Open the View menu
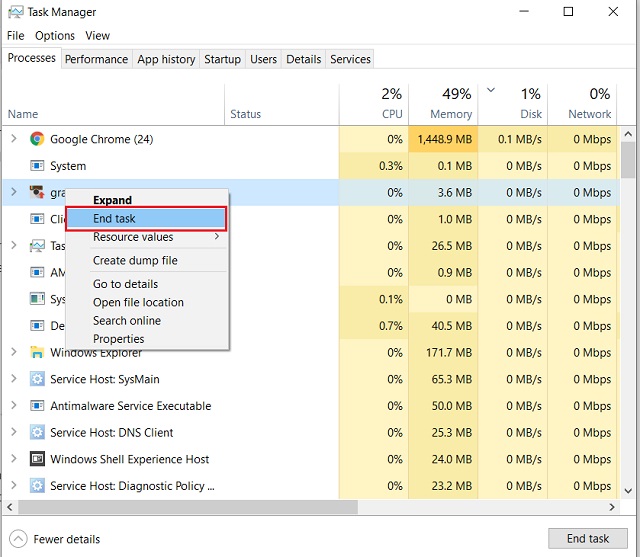 coord(98,36)
